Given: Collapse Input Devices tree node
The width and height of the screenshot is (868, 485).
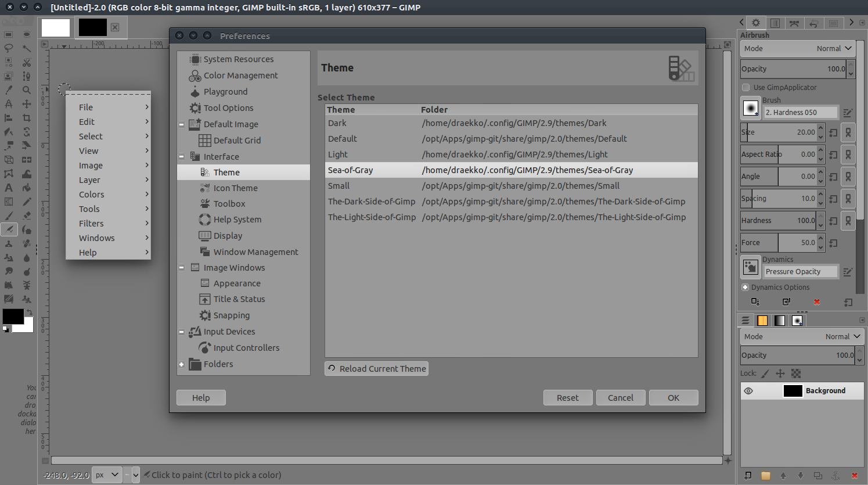Looking at the screenshot, I should point(182,332).
